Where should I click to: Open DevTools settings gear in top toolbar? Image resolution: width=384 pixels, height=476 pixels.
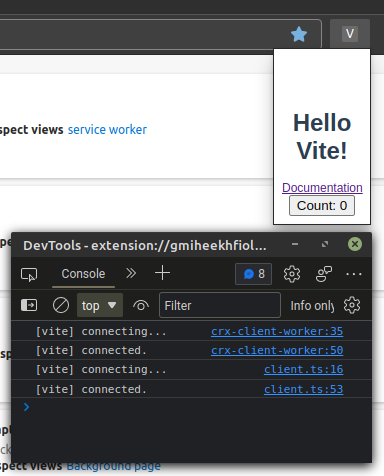292,274
